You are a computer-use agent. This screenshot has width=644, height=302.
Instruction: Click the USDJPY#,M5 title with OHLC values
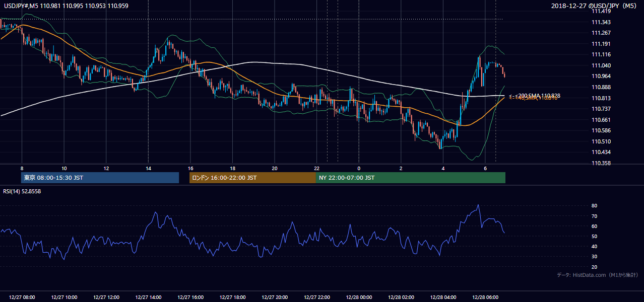pyautogui.click(x=66, y=6)
